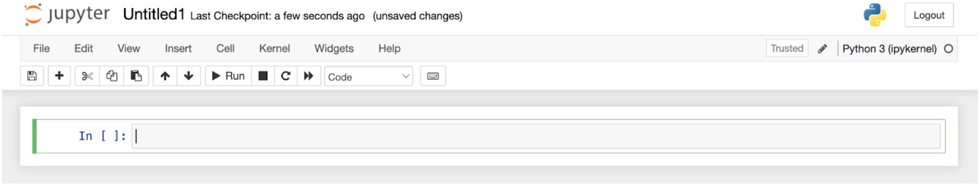Paste cells below icon
980x190 pixels.
pos(136,76)
